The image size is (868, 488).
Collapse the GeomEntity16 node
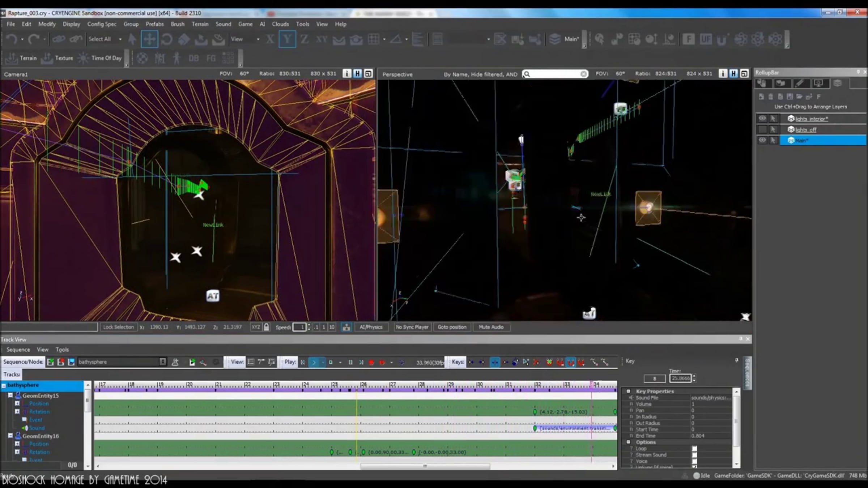coord(10,436)
